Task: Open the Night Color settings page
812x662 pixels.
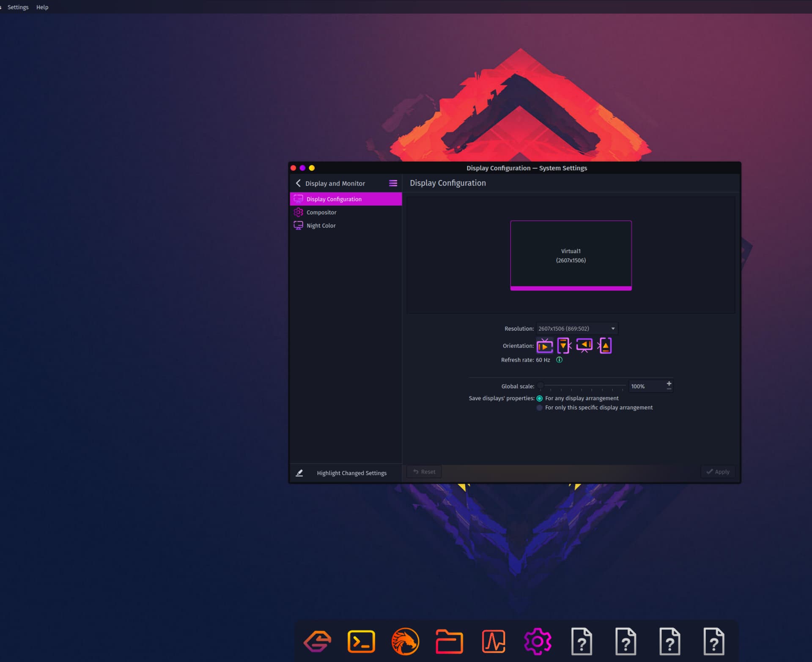Action: (x=346, y=225)
